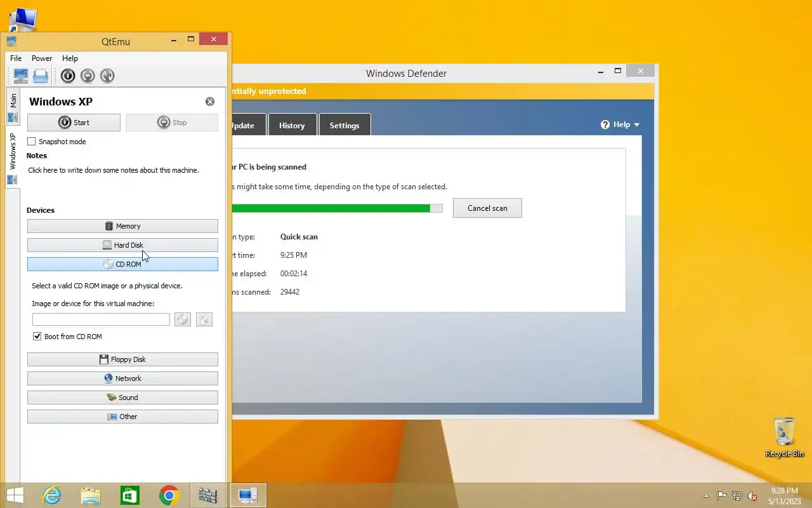The height and width of the screenshot is (508, 812).
Task: Click the Quick scan type text
Action: [x=299, y=237]
